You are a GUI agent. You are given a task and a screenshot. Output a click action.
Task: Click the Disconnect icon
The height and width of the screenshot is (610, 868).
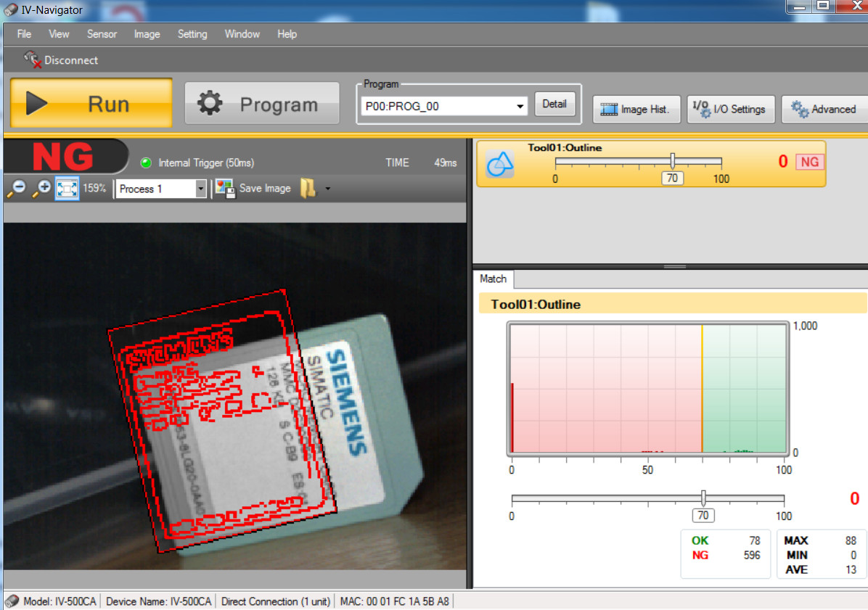(x=32, y=59)
